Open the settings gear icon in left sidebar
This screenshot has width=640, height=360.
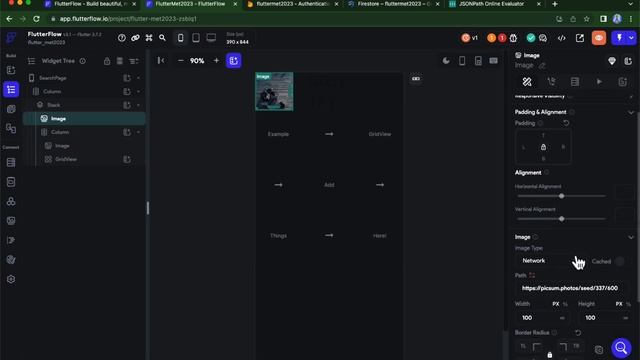pos(11,279)
